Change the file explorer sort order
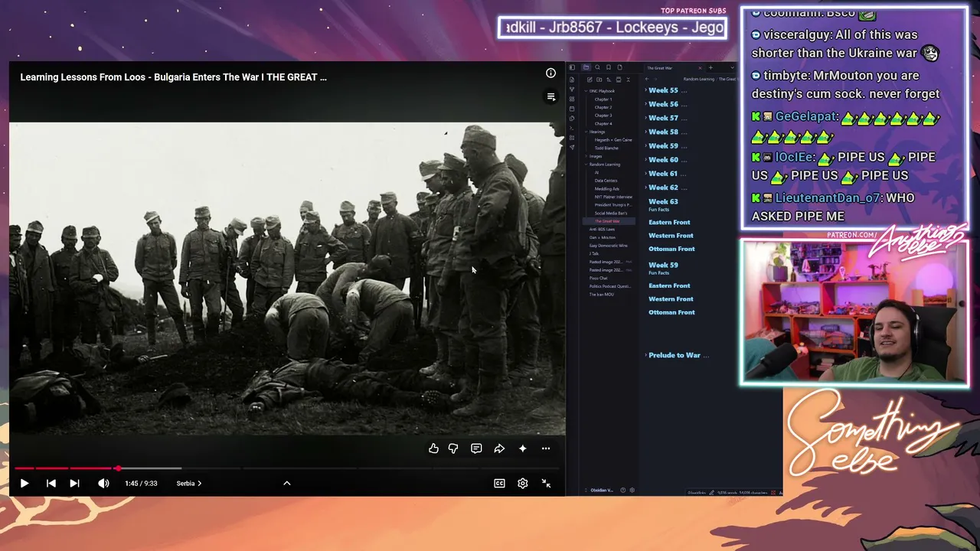This screenshot has width=980, height=551. [609, 80]
